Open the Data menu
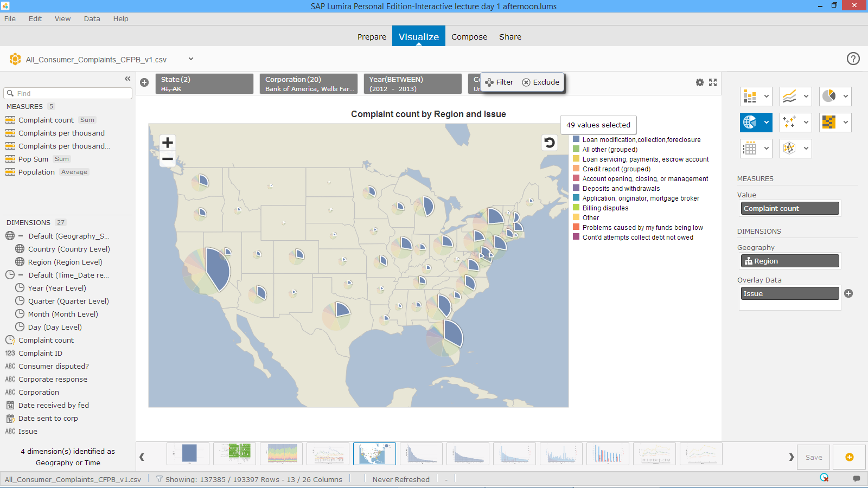 pyautogui.click(x=92, y=18)
